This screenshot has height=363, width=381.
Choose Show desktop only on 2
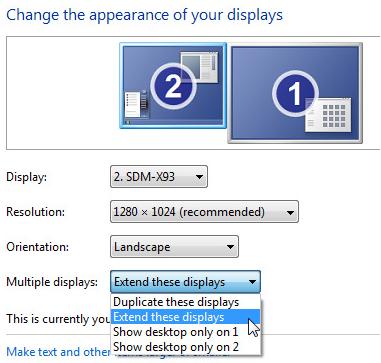point(185,347)
